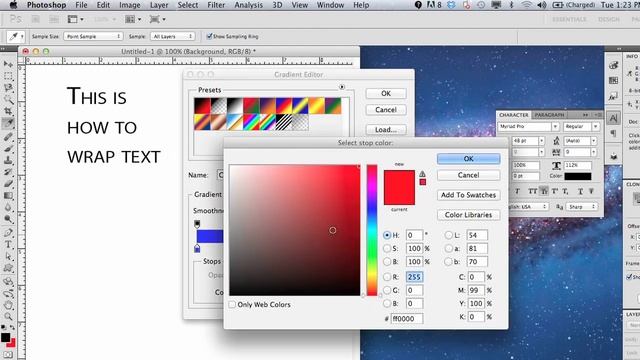Select the Zoom tool in the toolbox
Screen dimensions: 640x360
pyautogui.click(x=8, y=316)
